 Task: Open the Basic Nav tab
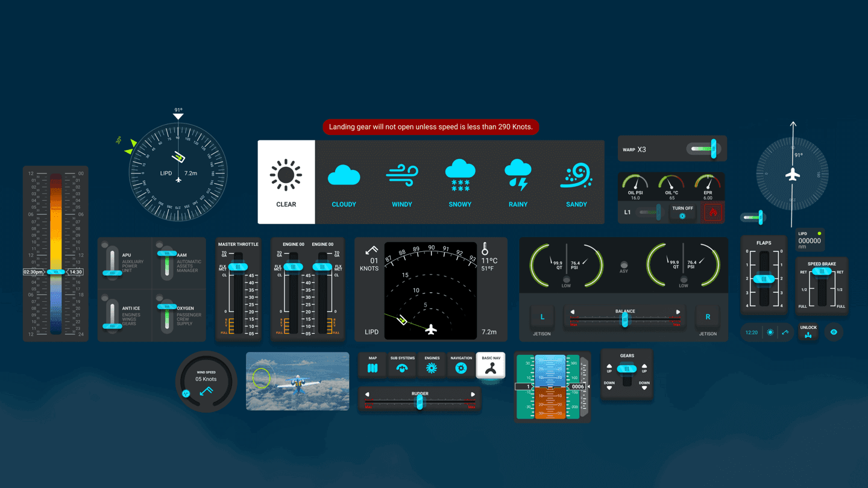pyautogui.click(x=491, y=365)
